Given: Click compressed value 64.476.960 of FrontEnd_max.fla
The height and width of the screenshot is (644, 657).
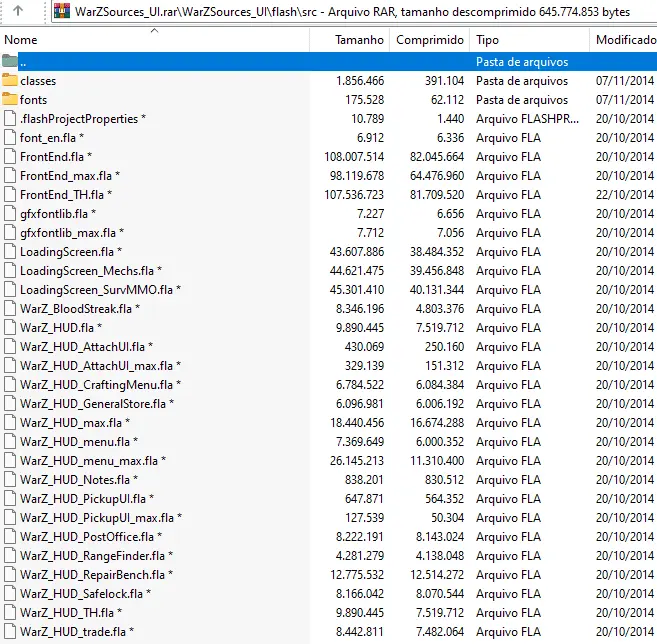Looking at the screenshot, I should pos(437,176).
